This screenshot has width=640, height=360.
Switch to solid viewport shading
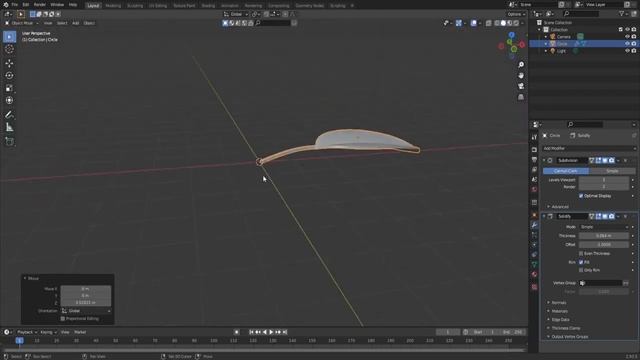503,23
